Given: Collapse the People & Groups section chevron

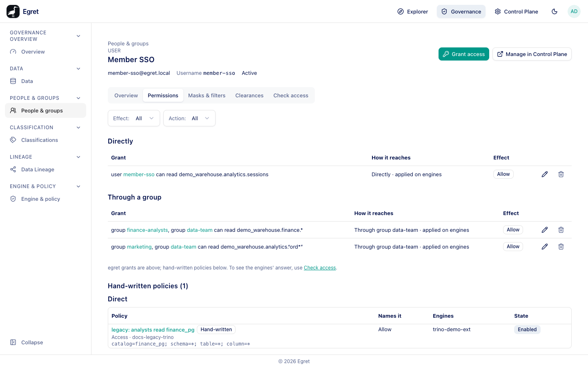Looking at the screenshot, I should point(78,98).
